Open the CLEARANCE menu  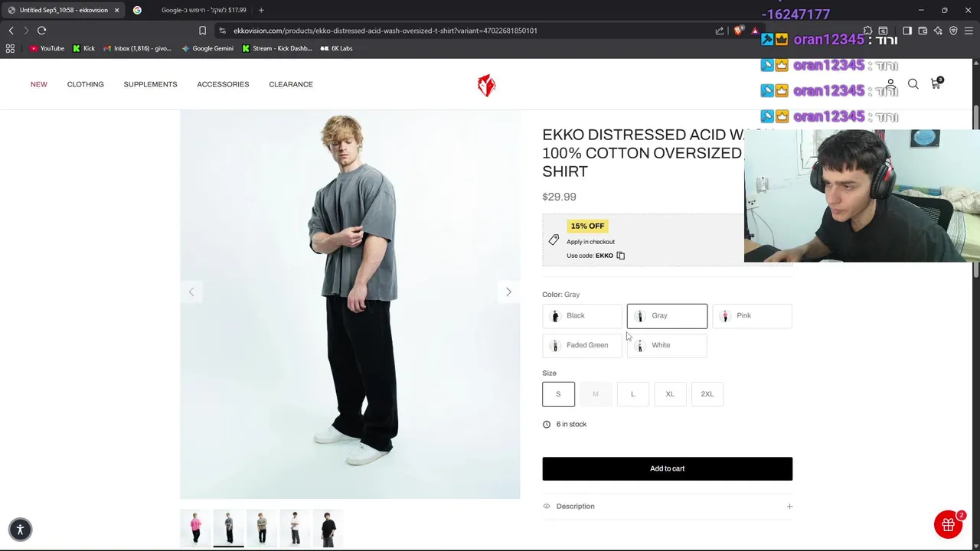tap(291, 84)
